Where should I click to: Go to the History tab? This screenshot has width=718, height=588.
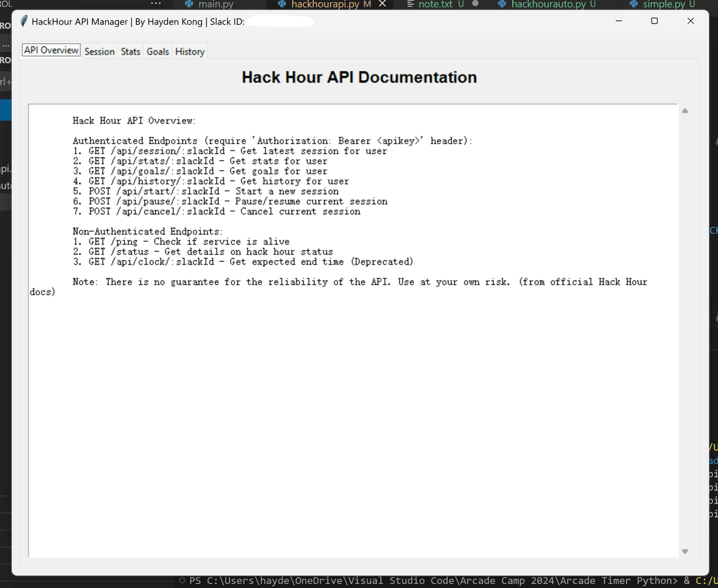coord(190,52)
